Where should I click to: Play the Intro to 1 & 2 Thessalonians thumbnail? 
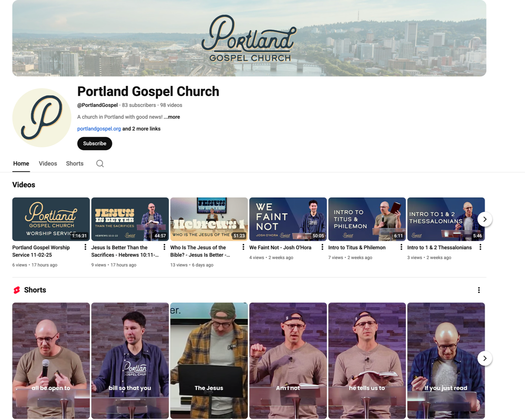tap(446, 219)
